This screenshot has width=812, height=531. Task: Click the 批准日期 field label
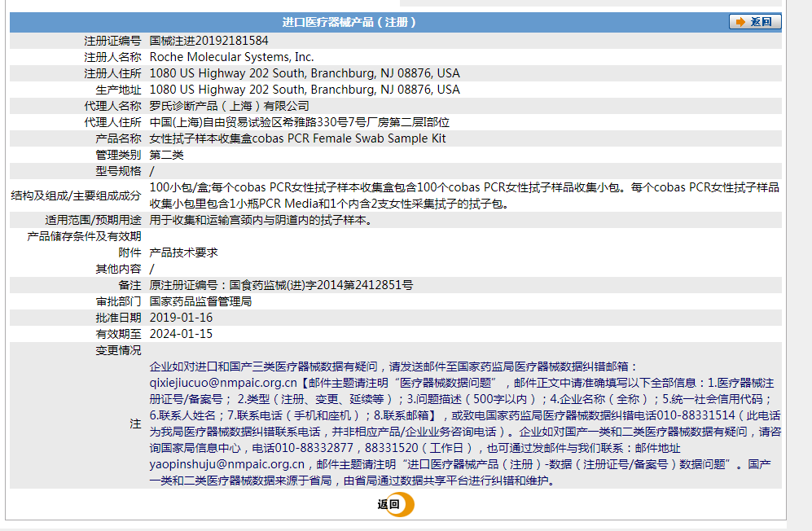click(x=118, y=318)
